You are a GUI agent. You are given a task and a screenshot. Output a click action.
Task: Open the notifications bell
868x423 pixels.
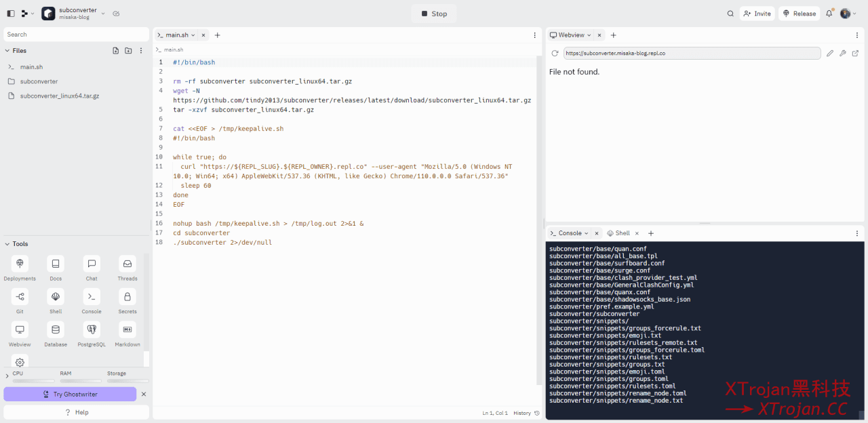(829, 14)
